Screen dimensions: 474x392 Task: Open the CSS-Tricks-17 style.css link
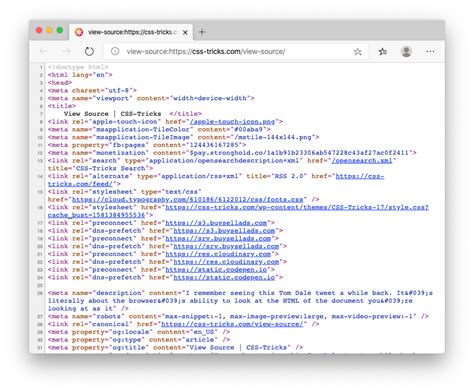238,211
